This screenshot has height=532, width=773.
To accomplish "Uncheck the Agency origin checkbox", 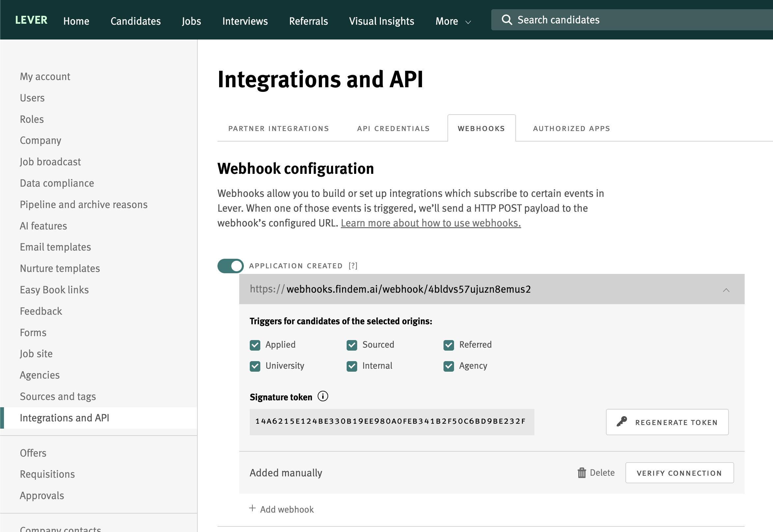I will [x=449, y=366].
